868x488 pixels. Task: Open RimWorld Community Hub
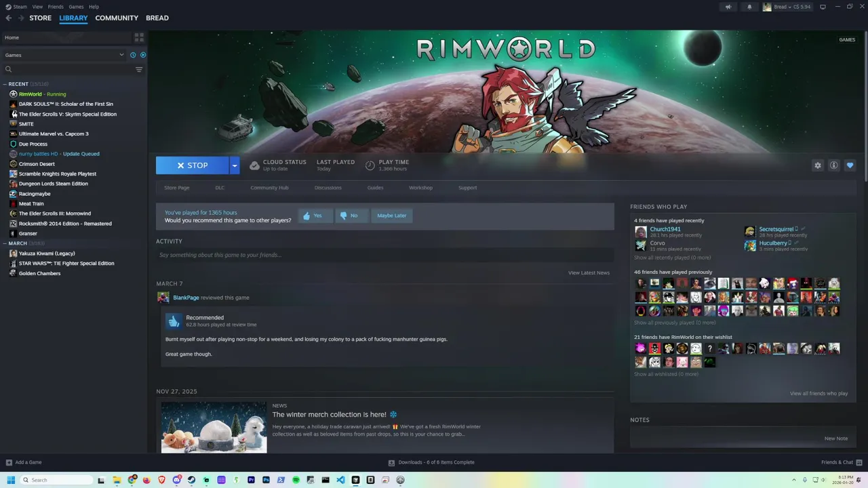[269, 188]
